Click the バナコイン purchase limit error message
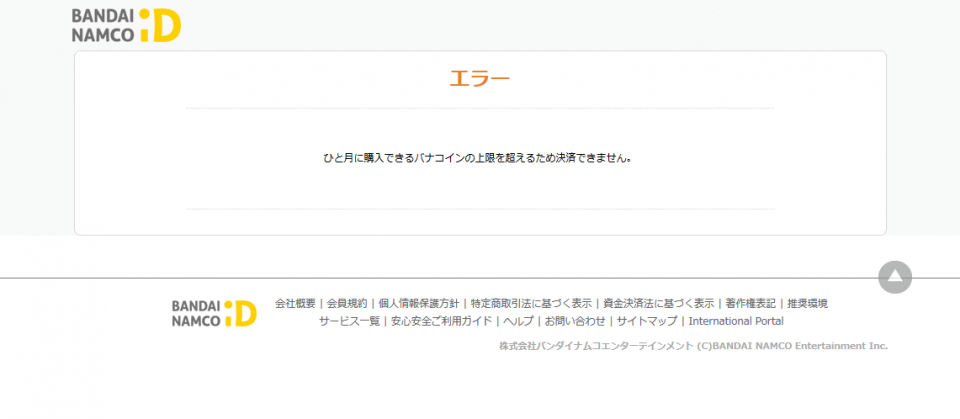This screenshot has height=419, width=960. (x=479, y=158)
